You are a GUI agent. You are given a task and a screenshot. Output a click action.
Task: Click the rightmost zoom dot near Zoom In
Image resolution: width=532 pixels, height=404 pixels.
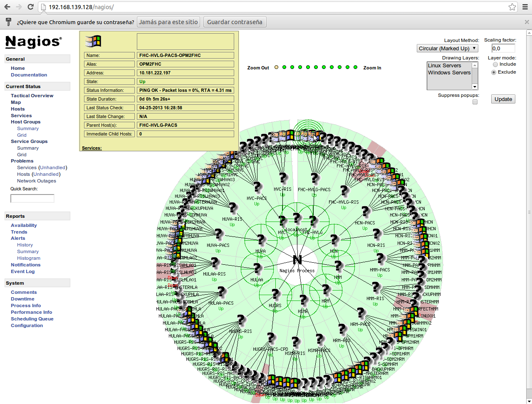355,67
